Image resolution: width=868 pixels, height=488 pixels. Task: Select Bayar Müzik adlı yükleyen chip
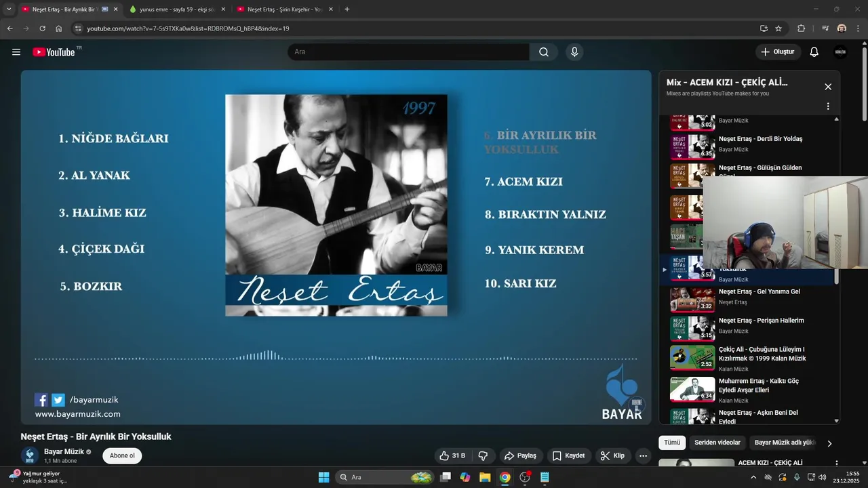pos(785,443)
